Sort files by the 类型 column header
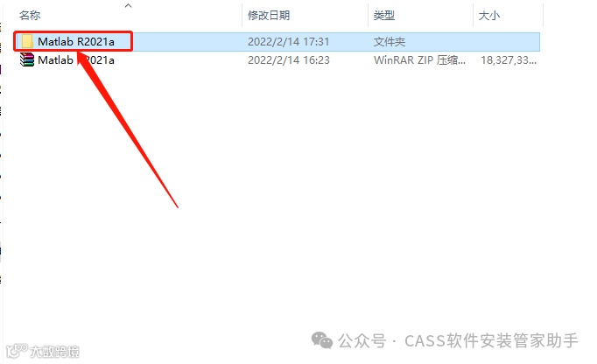Viewport: 597px width, 364px height. (383, 16)
